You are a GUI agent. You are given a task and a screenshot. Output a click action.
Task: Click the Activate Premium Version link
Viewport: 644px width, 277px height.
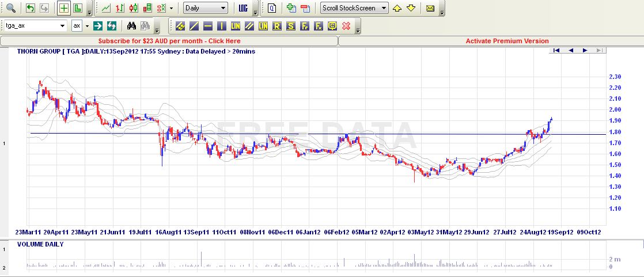[507, 41]
